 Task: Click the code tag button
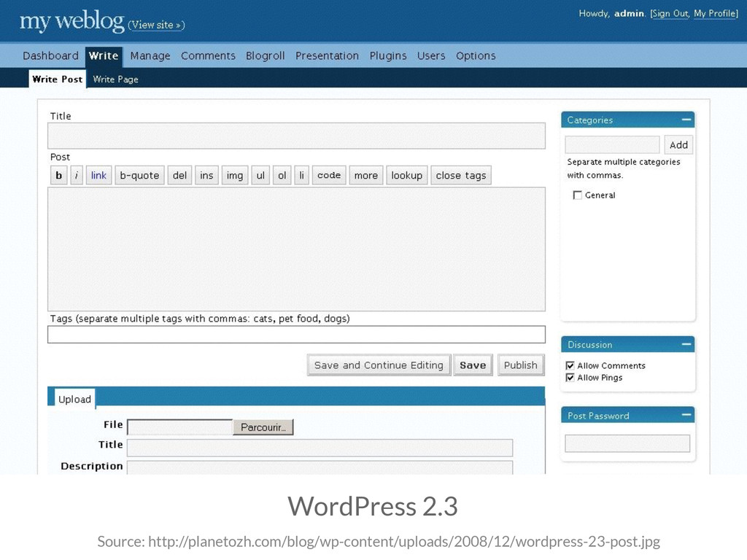[x=329, y=175]
